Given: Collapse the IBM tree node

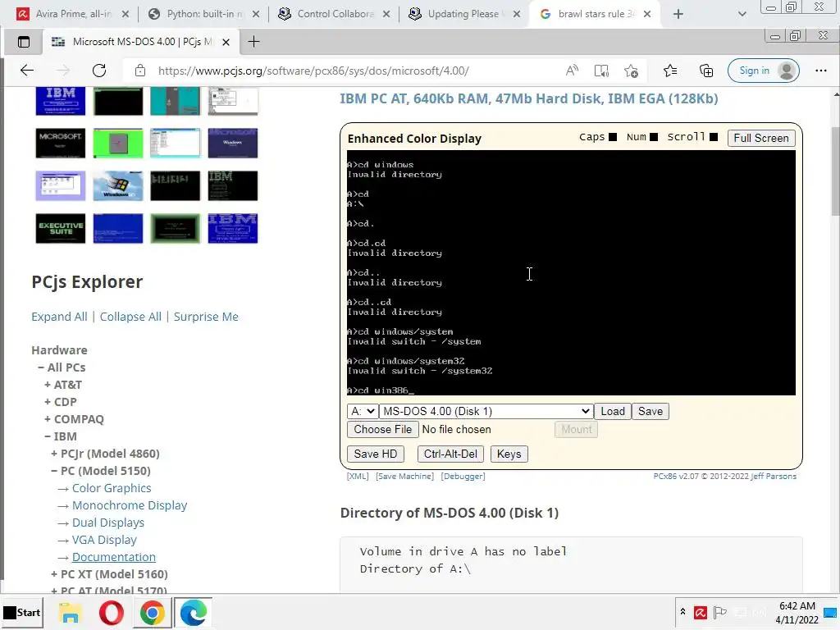Looking at the screenshot, I should coord(48,436).
